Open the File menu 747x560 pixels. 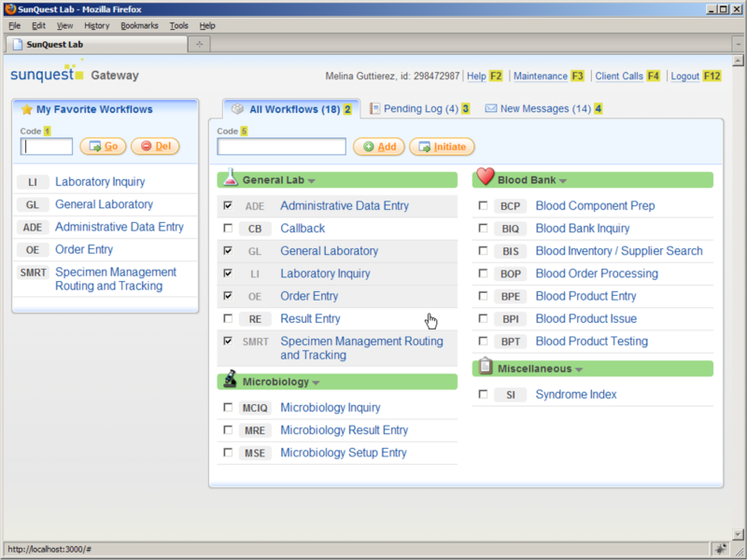[x=14, y=26]
